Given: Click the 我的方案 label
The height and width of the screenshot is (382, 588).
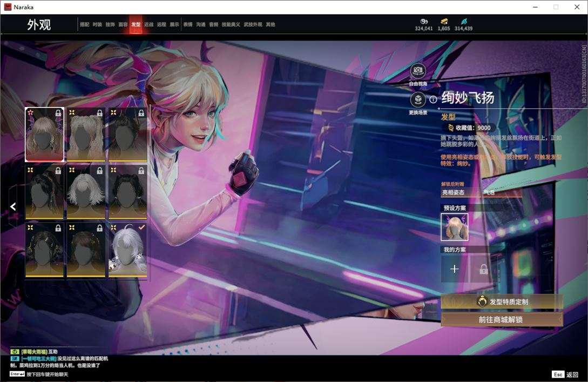Looking at the screenshot, I should pyautogui.click(x=455, y=250).
